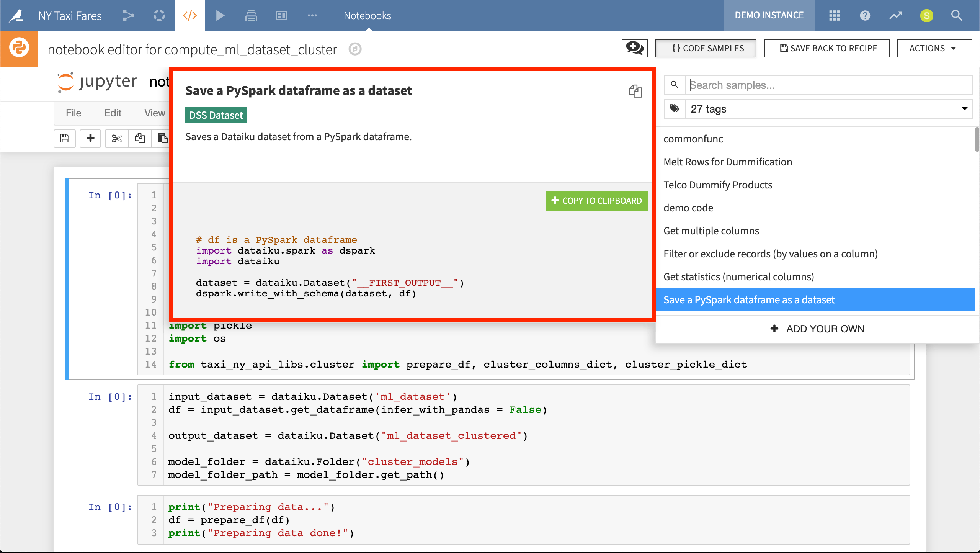Click the samples list scrollbar
The height and width of the screenshot is (553, 980).
tap(977, 140)
